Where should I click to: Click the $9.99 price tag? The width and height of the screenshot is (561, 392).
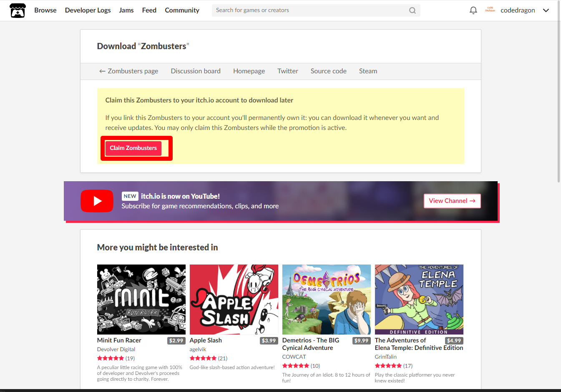361,341
